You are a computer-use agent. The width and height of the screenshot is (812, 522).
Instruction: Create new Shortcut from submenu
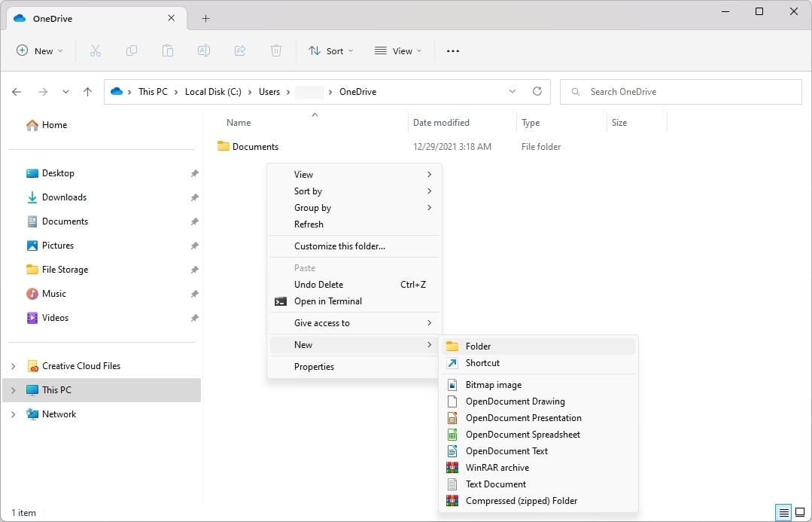click(x=539, y=363)
